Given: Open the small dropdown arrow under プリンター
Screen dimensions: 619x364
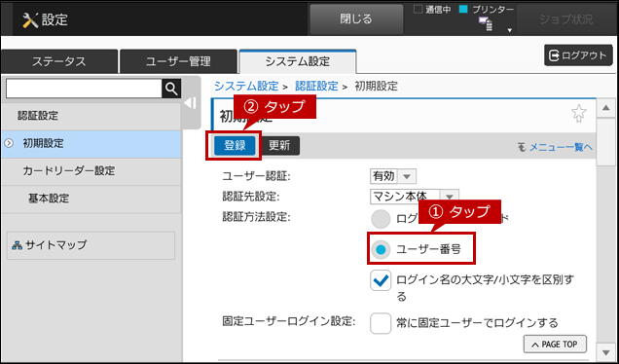Looking at the screenshot, I should tap(510, 30).
